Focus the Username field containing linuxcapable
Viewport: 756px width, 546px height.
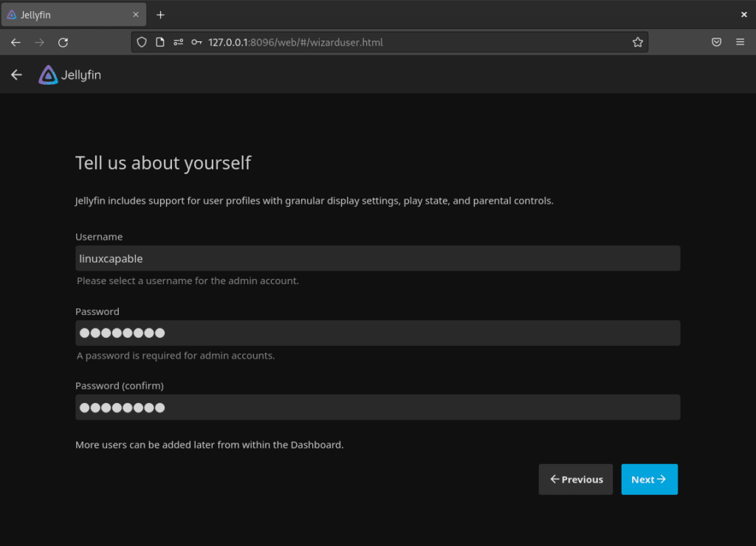tap(377, 258)
